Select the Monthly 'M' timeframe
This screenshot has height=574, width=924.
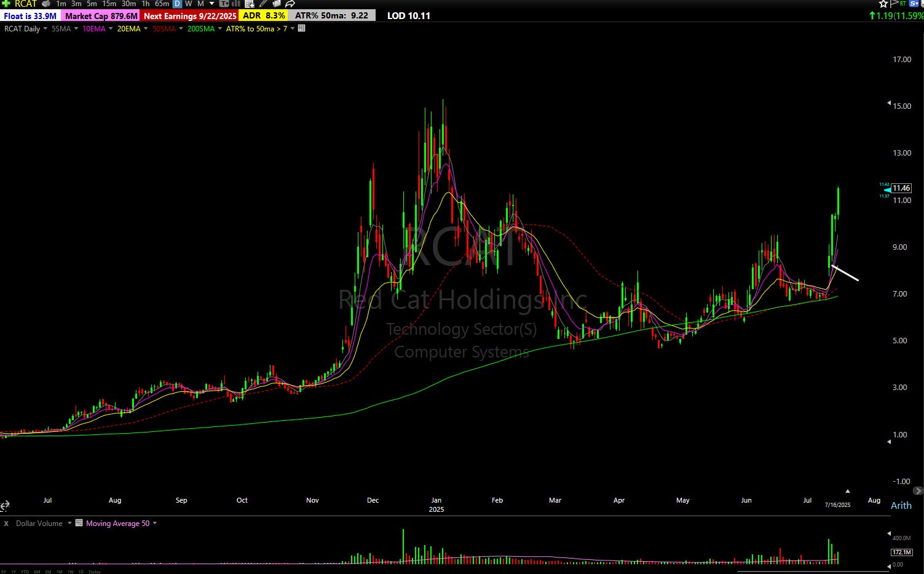201,4
